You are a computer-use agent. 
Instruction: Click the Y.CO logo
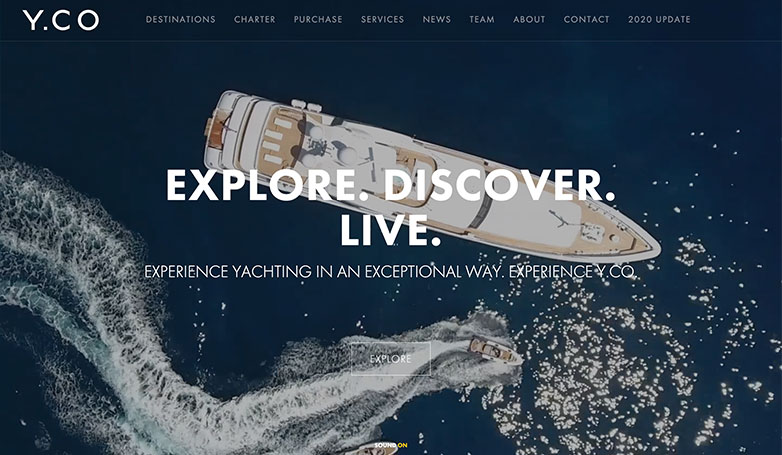click(x=61, y=20)
